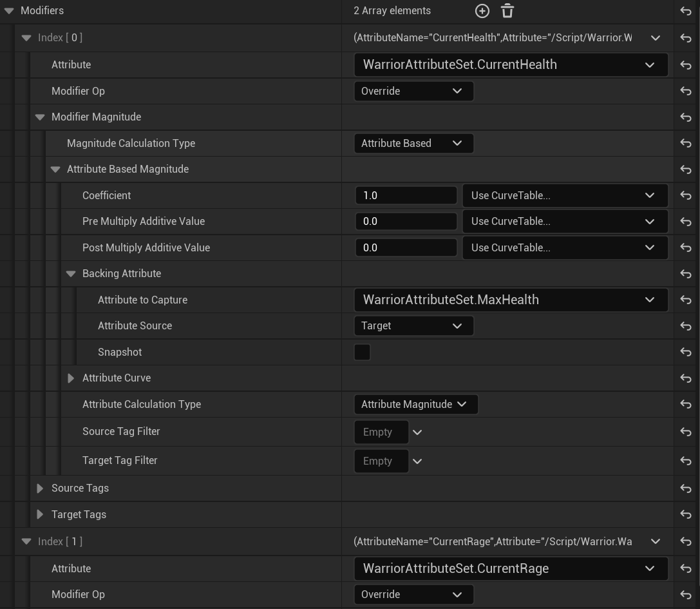The height and width of the screenshot is (609, 700).
Task: Revert the Modifiers array using reset arrow
Action: pyautogui.click(x=686, y=11)
